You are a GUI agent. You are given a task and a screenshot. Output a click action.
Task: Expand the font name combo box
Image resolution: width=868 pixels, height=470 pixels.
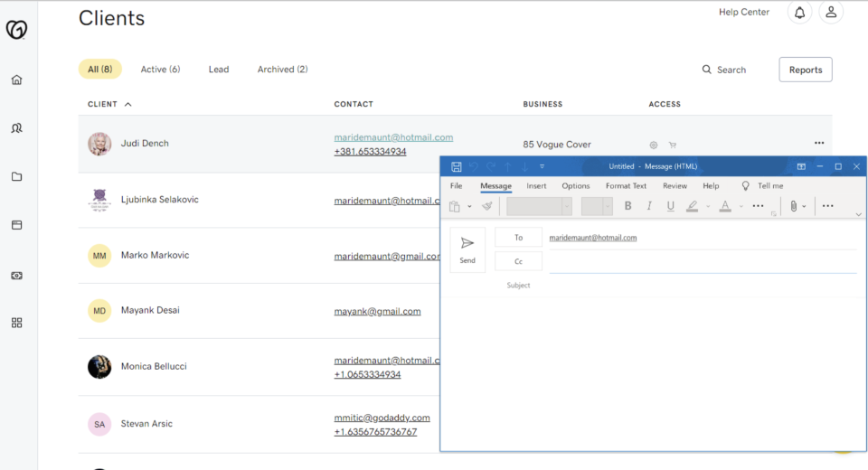click(566, 207)
